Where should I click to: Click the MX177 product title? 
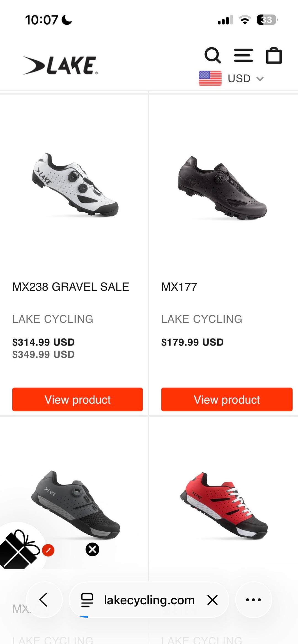tap(179, 287)
